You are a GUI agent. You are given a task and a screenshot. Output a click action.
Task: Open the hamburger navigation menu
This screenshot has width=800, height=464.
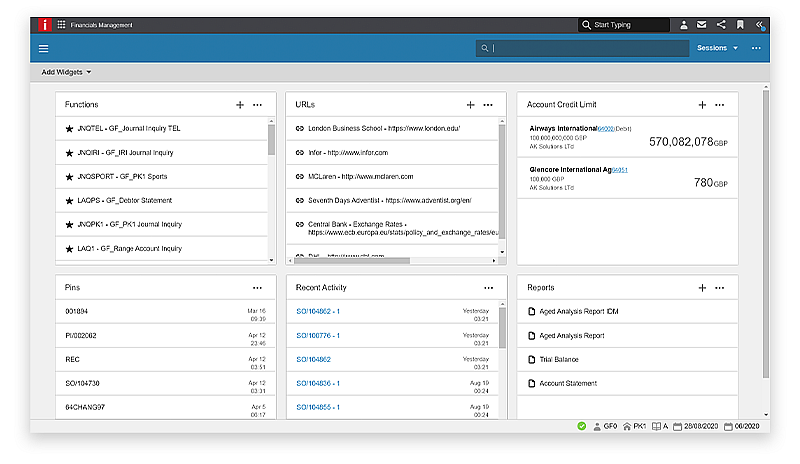43,48
